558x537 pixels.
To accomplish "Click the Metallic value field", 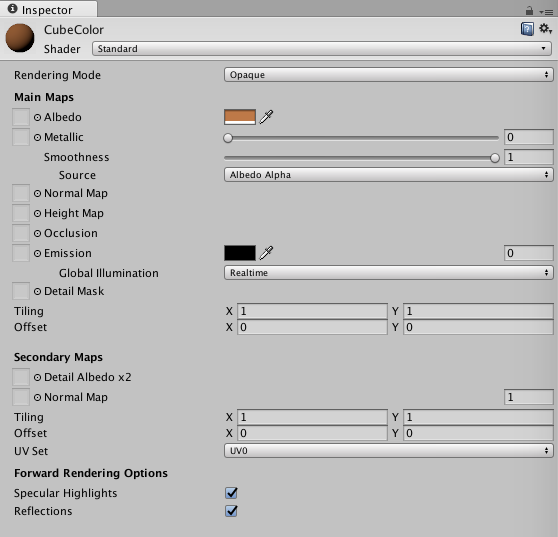I will (x=529, y=137).
